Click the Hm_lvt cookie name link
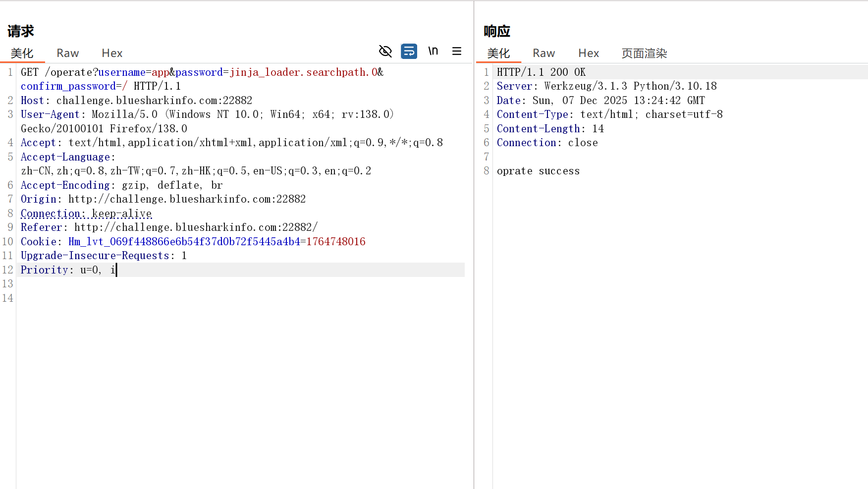 pyautogui.click(x=185, y=241)
